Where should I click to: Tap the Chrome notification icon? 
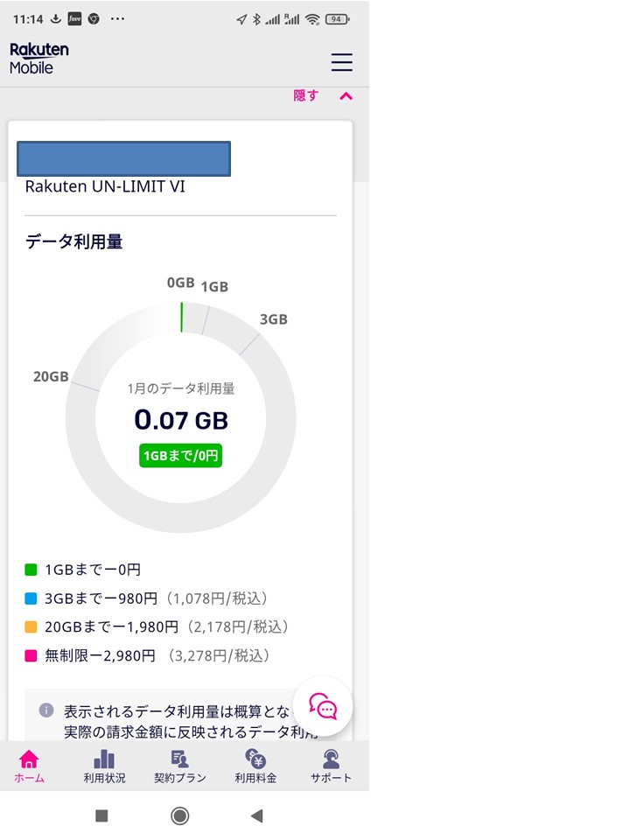coord(94,18)
